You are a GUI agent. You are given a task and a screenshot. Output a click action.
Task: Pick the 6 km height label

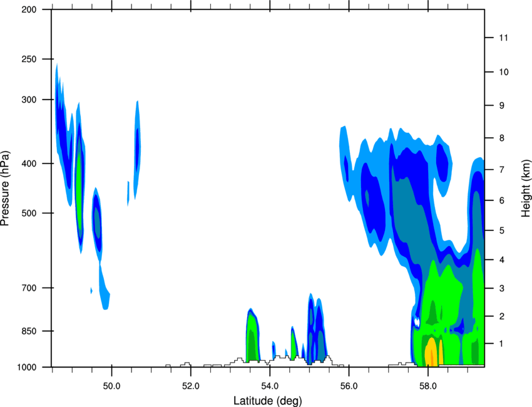(501, 200)
